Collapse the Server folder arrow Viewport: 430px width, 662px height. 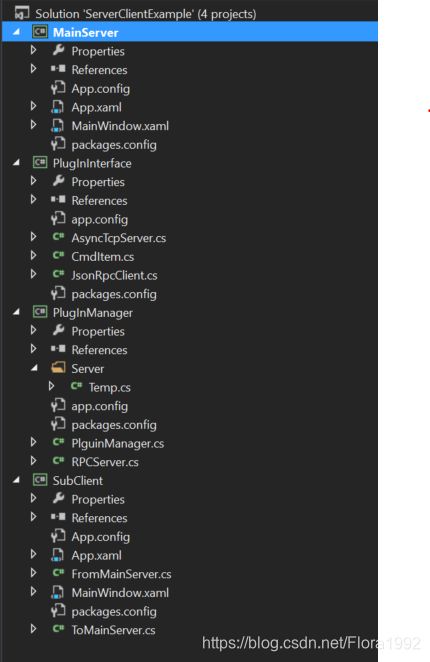[34, 369]
